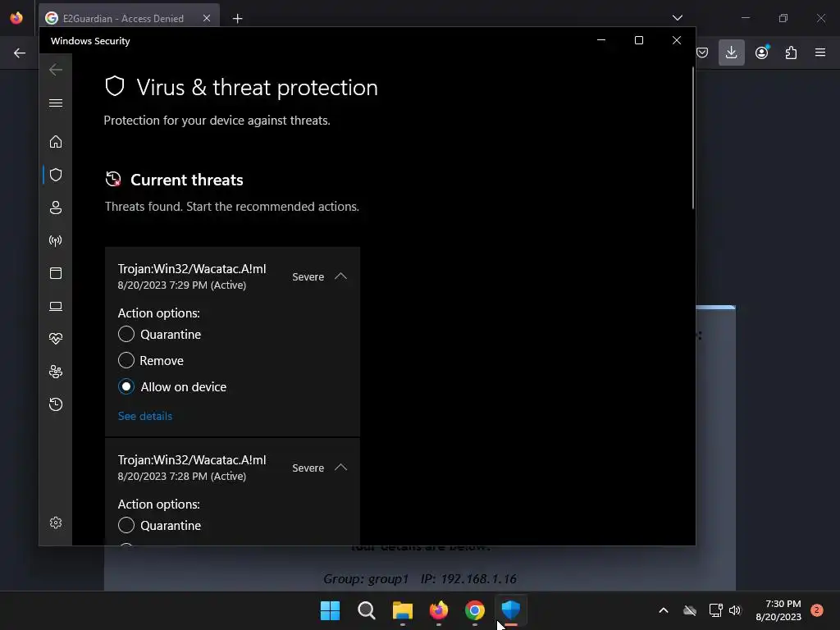Click the Windows Security vertical scrollbar
The height and width of the screenshot is (630, 840).
click(692, 138)
